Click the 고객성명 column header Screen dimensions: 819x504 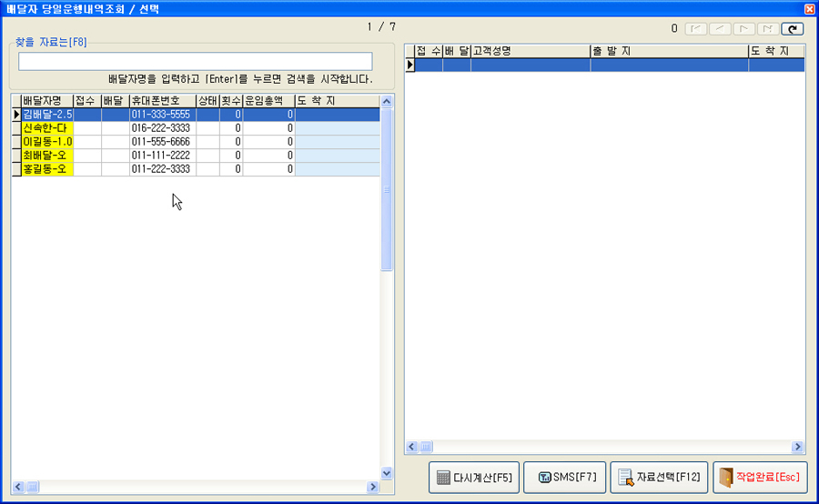click(531, 51)
